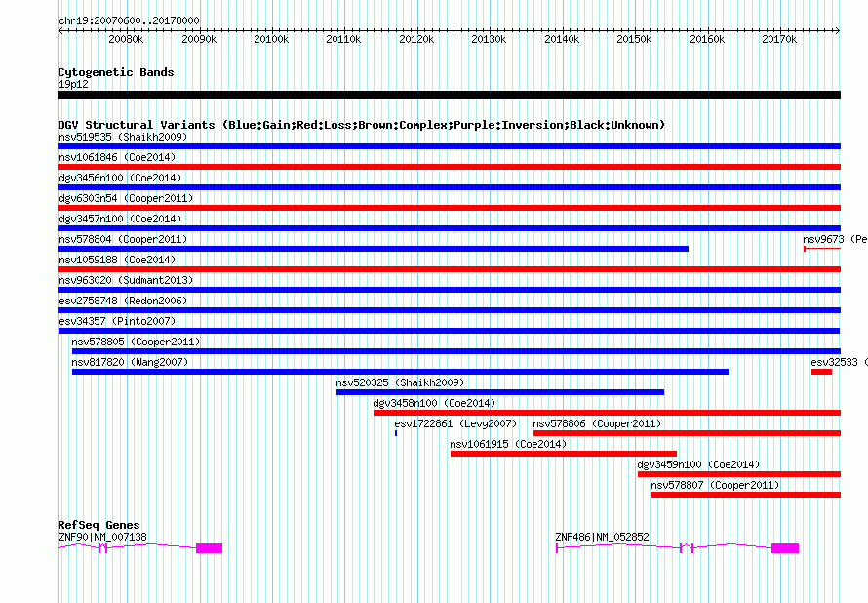Viewport: 868px width, 603px height.
Task: Click the chr19:20070600..20178000 coordinate label
Action: click(129, 20)
